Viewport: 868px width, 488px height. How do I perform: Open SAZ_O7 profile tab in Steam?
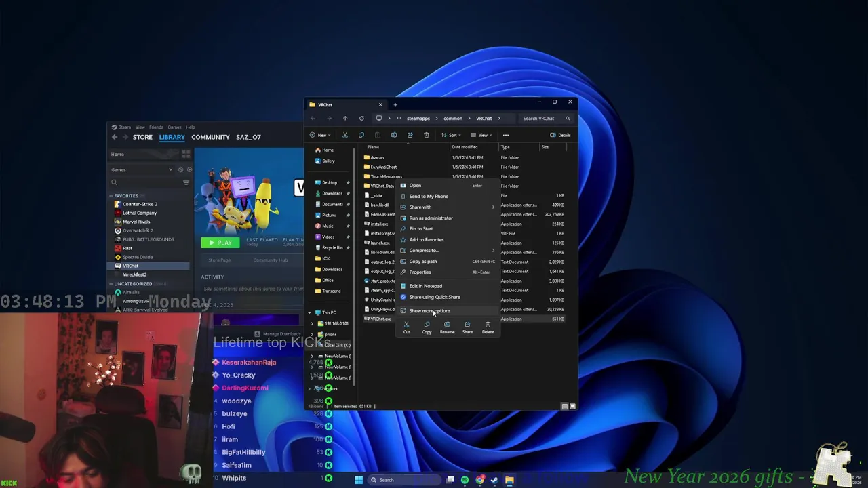(248, 137)
